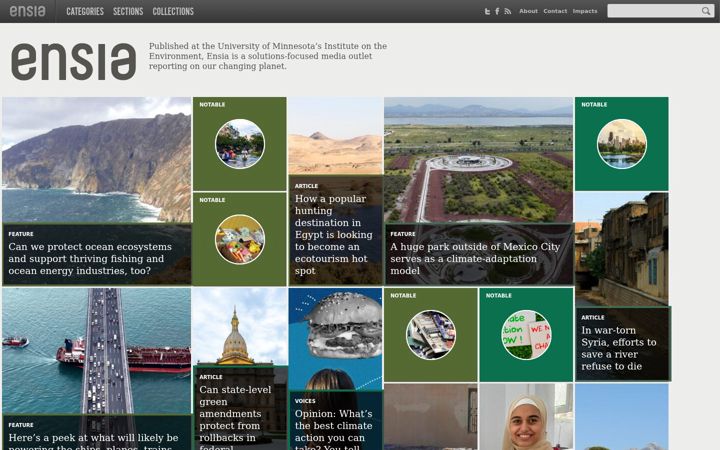Open the Egypt hunting destination article
The image size is (720, 450).
336,230
